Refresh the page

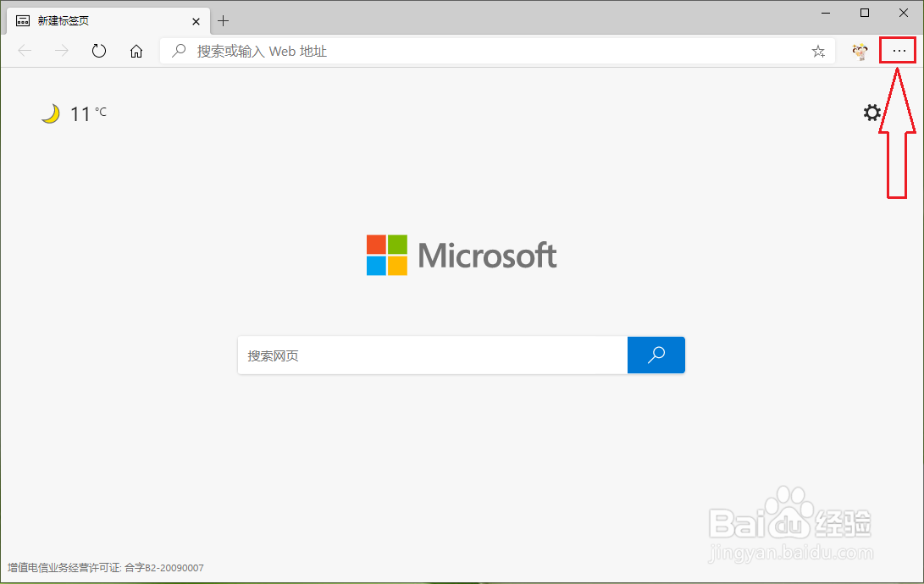tap(99, 52)
